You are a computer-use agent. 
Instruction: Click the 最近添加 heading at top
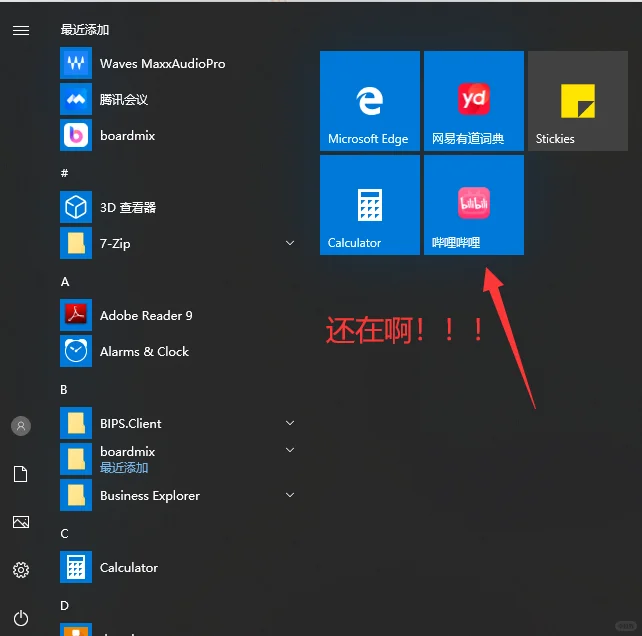[85, 30]
